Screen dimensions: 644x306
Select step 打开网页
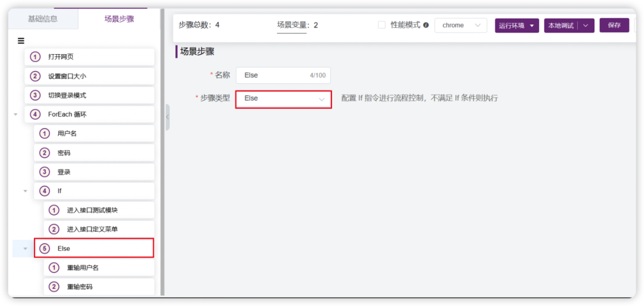point(89,57)
